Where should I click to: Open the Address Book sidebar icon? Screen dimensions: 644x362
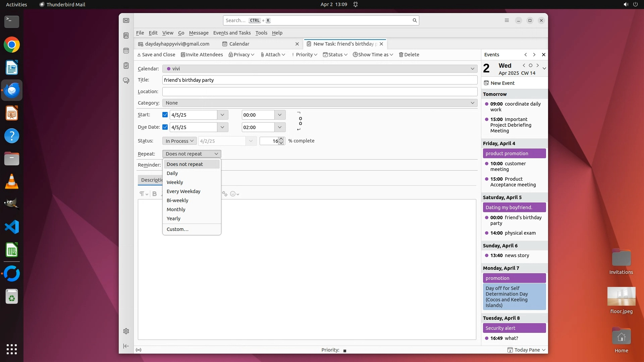tap(126, 36)
